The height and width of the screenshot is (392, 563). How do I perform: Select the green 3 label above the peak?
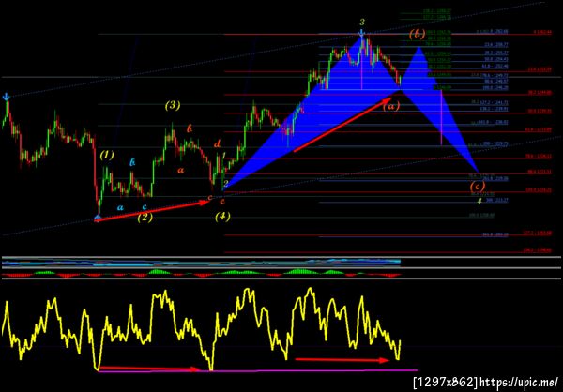[x=362, y=22]
